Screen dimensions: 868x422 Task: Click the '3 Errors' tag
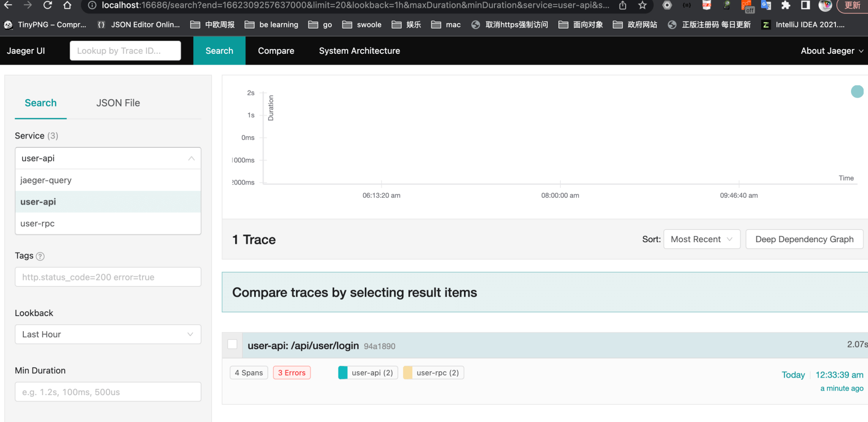pyautogui.click(x=292, y=373)
